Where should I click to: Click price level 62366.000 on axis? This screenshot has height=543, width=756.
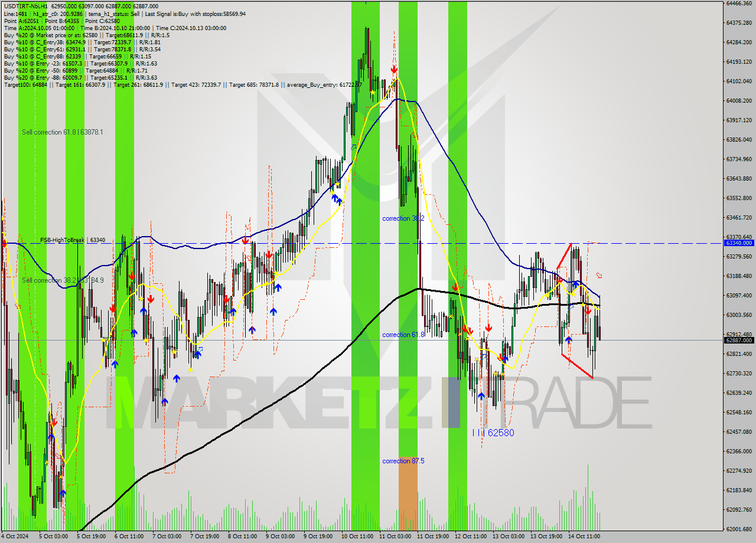pos(738,451)
